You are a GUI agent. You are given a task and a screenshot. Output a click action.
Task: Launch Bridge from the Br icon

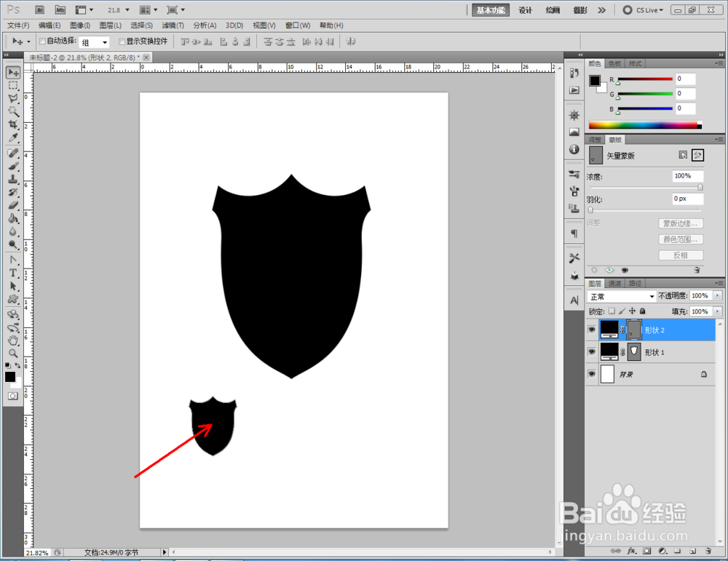tap(40, 9)
